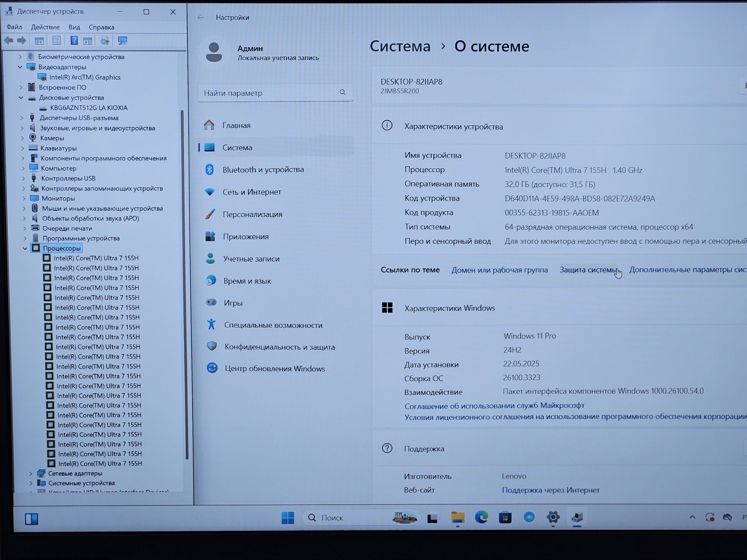This screenshot has width=747, height=560.
Task: Click the Device Manager icon on taskbar
Action: coord(577,517)
